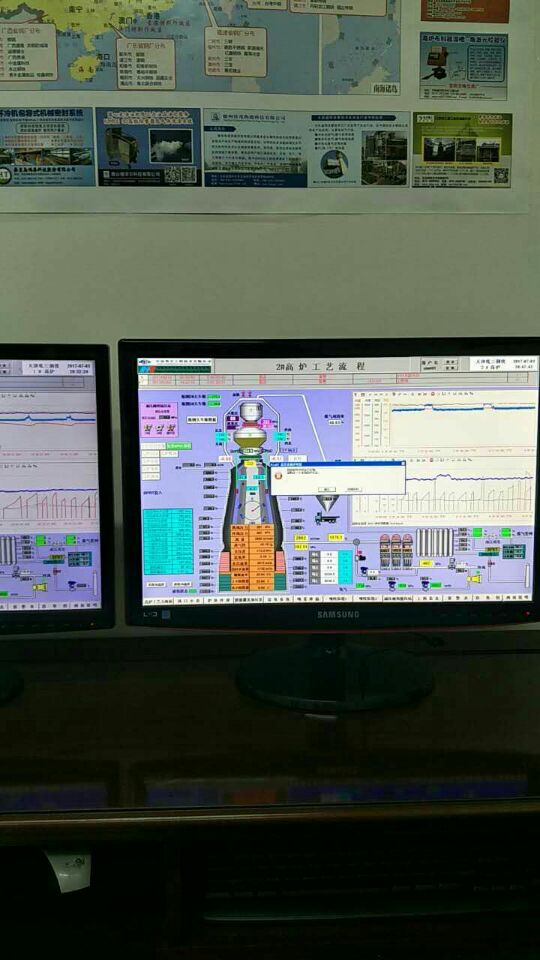
Task: Click the yellow 2882 value field
Action: [301, 538]
